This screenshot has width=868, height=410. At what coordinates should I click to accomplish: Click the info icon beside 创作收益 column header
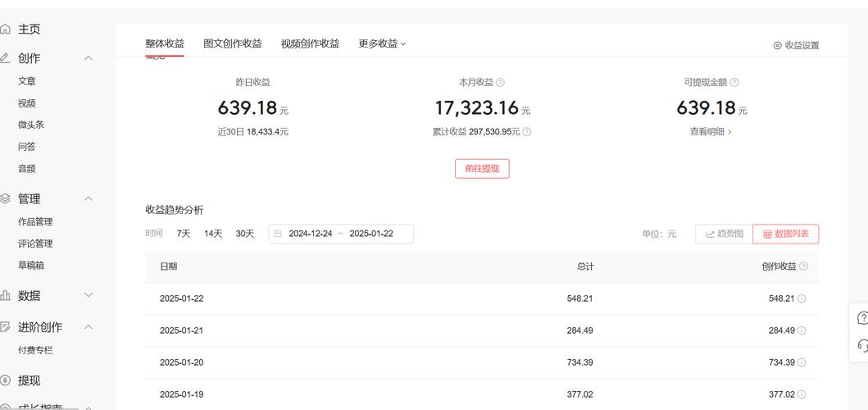[x=803, y=266]
